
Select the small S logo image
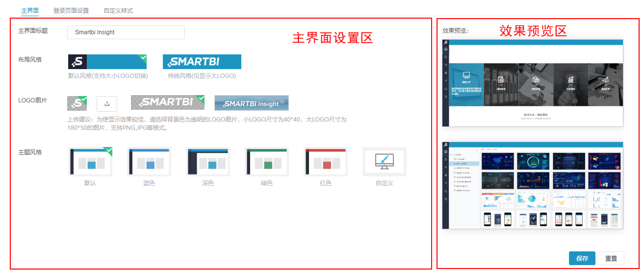point(77,103)
